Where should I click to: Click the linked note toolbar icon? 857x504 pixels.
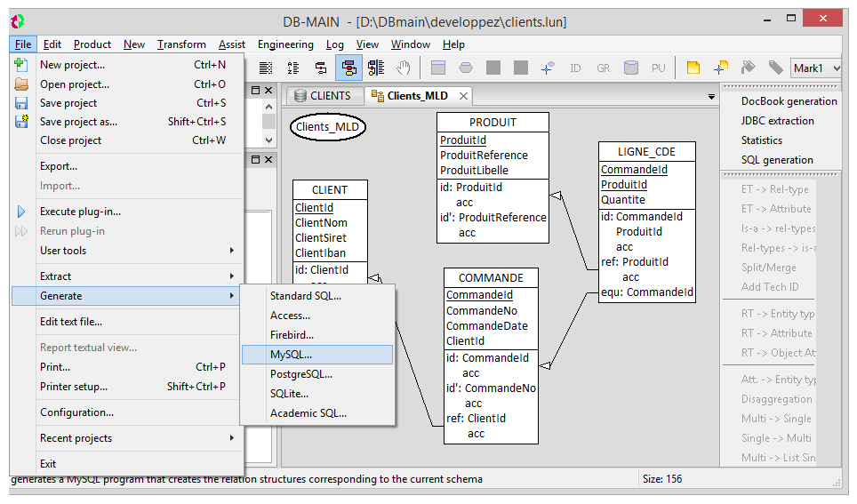(x=721, y=68)
